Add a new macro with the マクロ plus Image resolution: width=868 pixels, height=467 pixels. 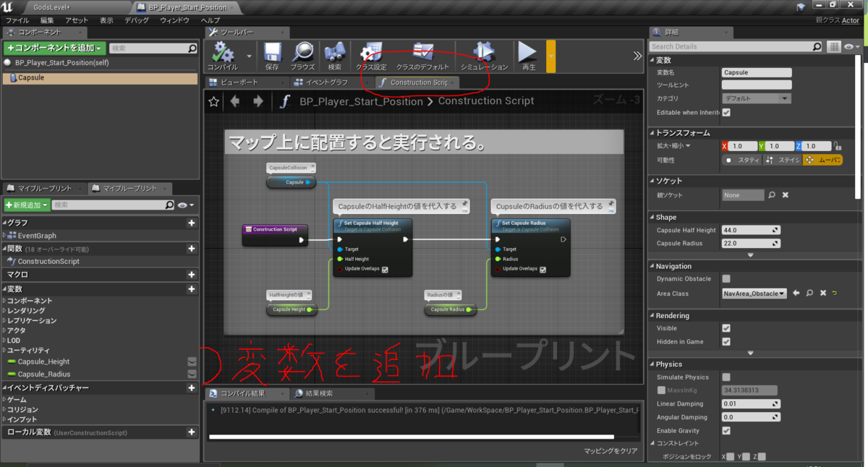point(191,275)
